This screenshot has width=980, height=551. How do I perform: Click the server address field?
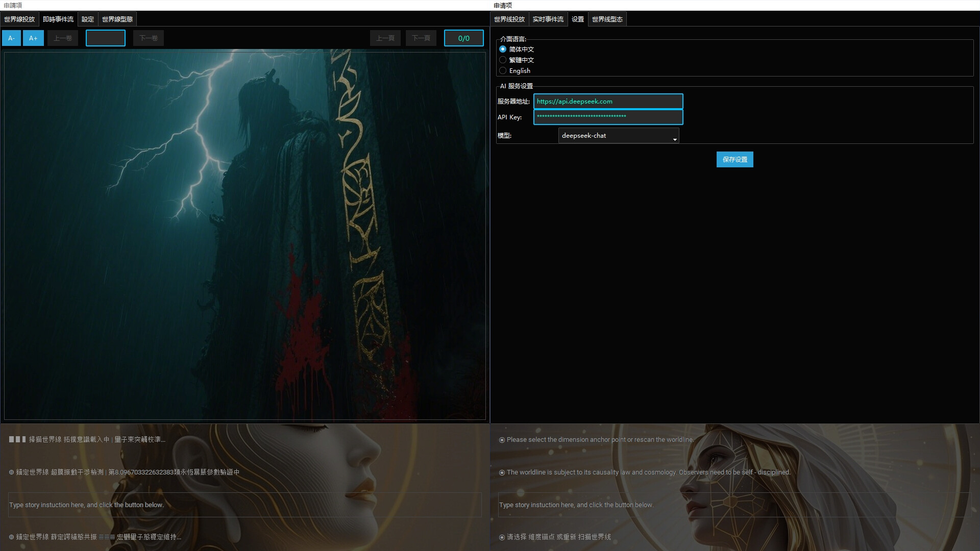point(608,102)
